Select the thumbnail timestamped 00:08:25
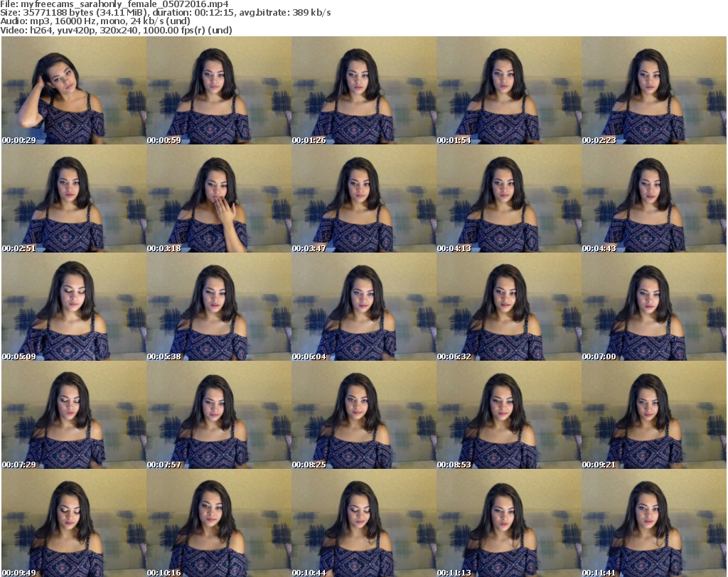The width and height of the screenshot is (728, 577). [x=364, y=415]
